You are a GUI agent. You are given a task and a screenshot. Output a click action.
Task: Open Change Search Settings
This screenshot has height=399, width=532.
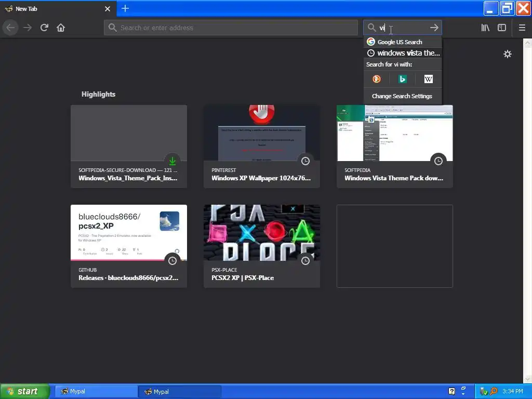coord(402,96)
